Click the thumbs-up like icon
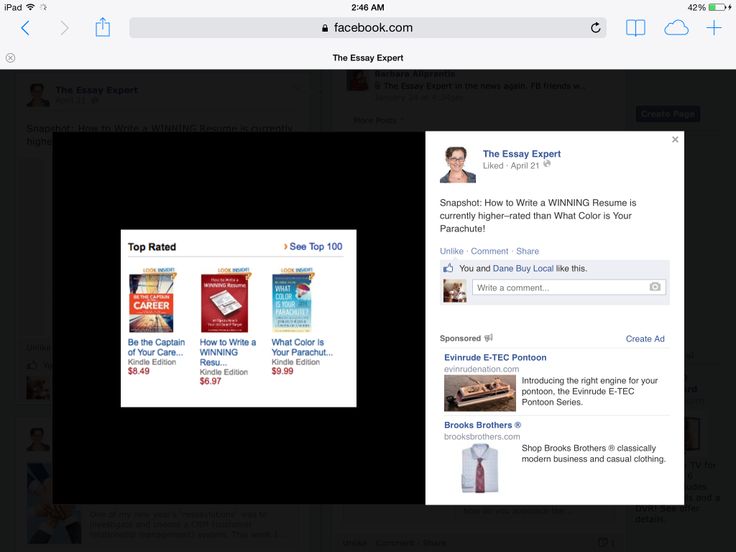 448,268
